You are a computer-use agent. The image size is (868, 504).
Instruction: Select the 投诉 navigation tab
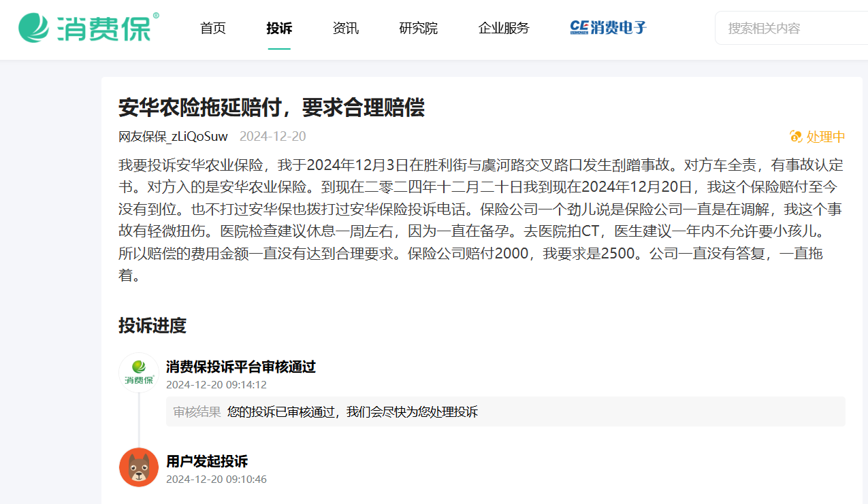point(279,28)
